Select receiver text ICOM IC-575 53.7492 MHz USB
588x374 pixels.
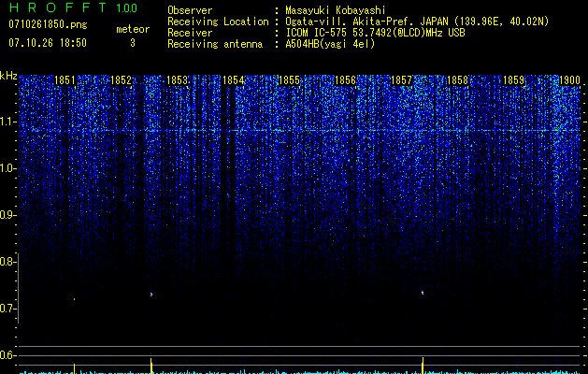[x=375, y=33]
